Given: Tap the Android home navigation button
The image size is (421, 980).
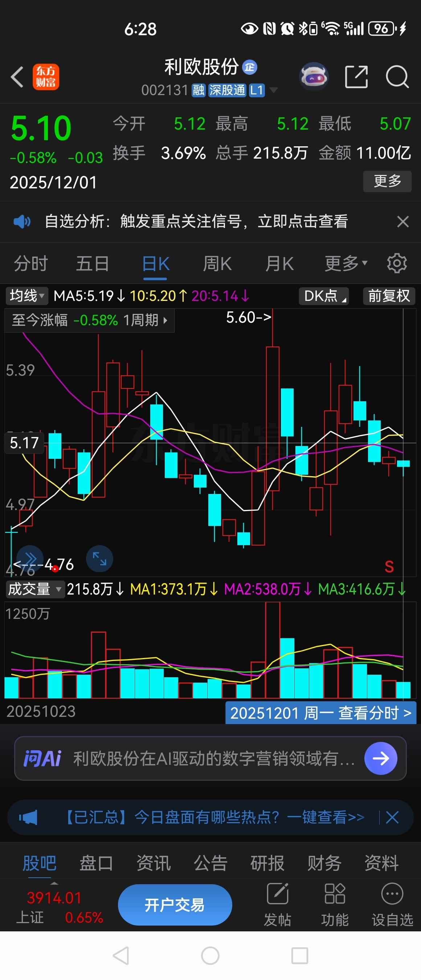Looking at the screenshot, I should click(210, 956).
